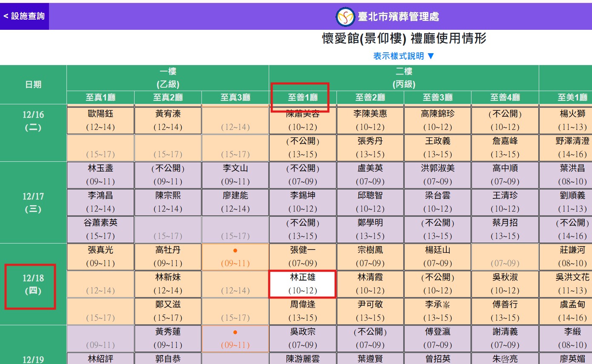
Task: Select the 12/18 (四) date cell
Action: (33, 284)
